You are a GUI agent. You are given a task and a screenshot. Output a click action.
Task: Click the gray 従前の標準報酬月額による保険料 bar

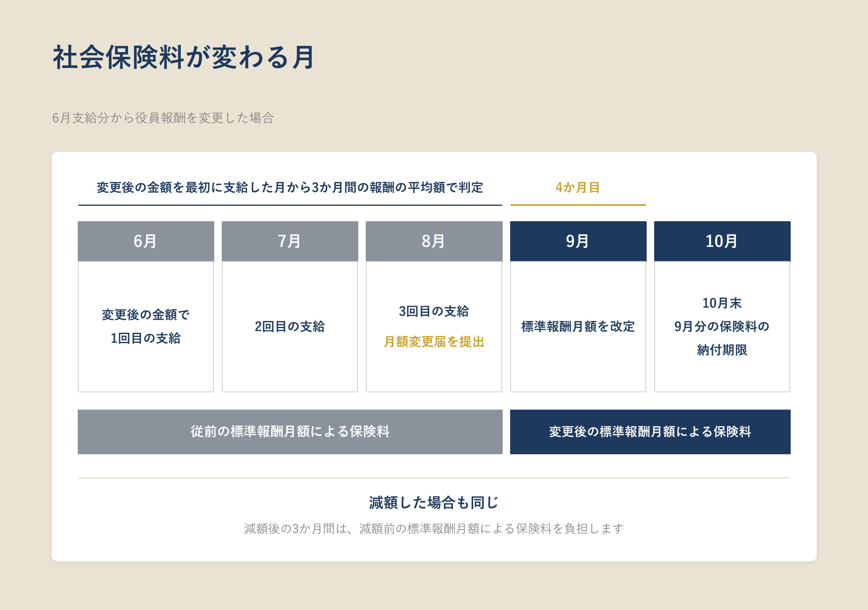pyautogui.click(x=290, y=432)
